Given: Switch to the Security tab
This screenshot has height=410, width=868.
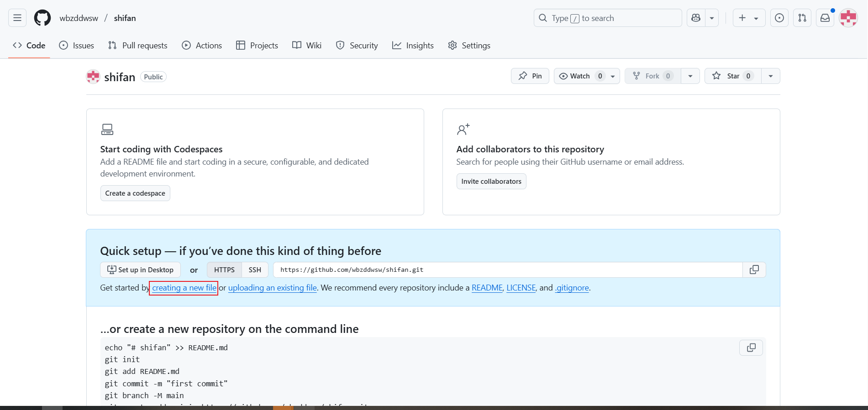Looking at the screenshot, I should click(x=357, y=45).
